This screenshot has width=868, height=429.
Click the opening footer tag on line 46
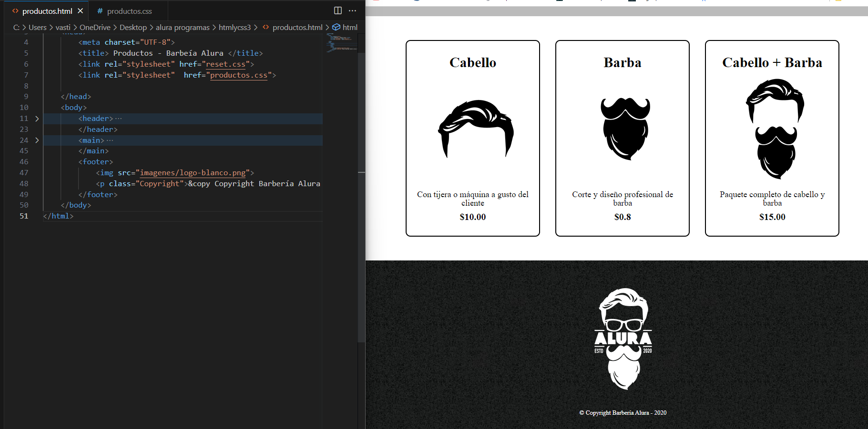tap(96, 162)
